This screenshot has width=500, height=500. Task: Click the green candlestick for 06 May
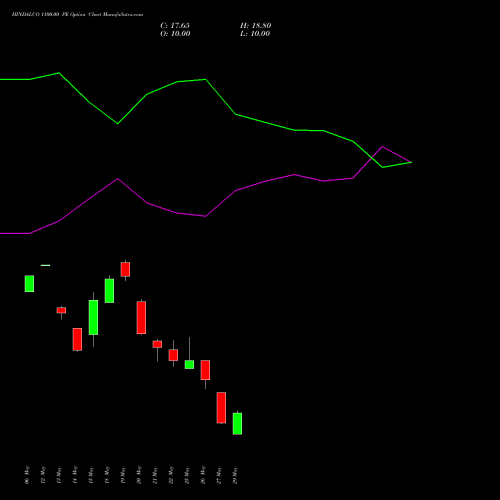click(29, 284)
